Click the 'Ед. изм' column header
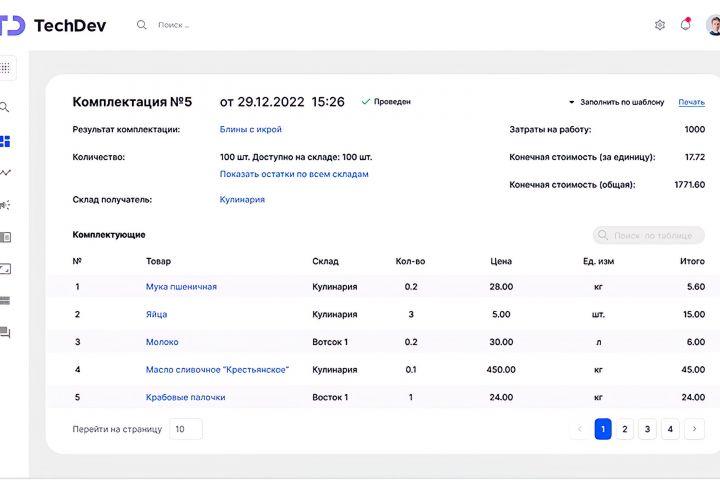The image size is (720, 480). pyautogui.click(x=598, y=261)
